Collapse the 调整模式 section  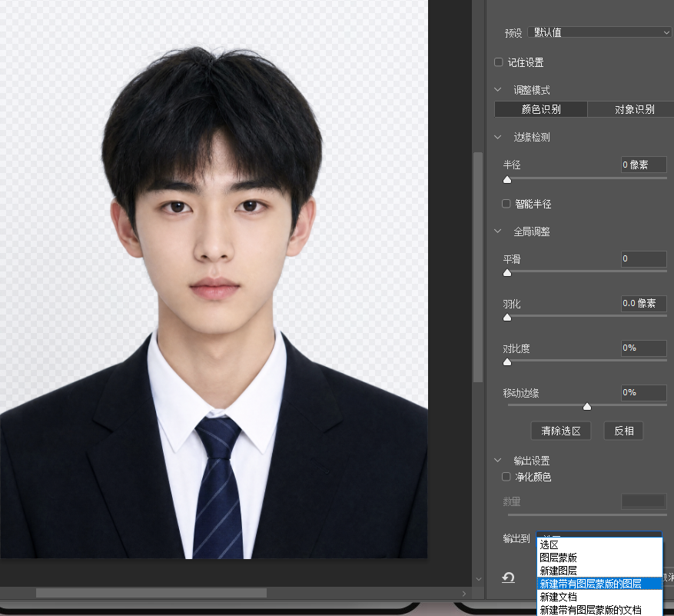498,89
